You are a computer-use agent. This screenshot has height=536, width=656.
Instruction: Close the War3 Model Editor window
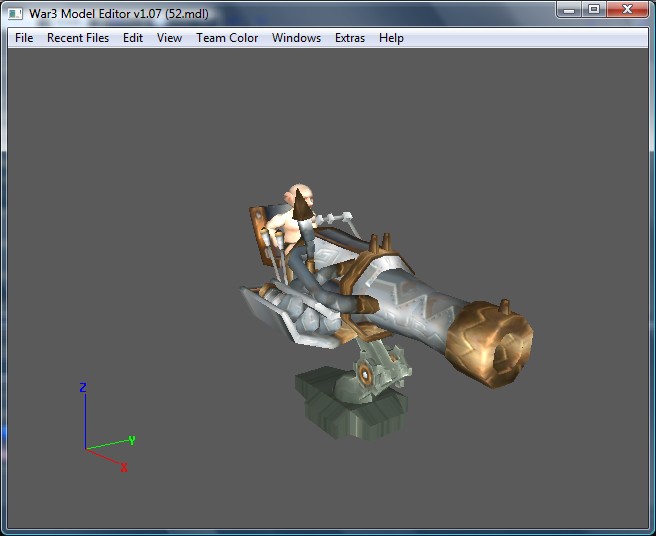[627, 9]
